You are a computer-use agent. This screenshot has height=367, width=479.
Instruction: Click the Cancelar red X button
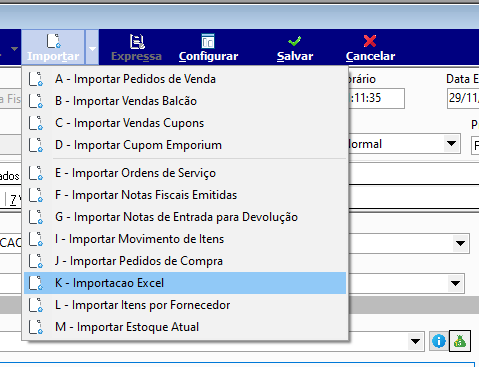370,48
